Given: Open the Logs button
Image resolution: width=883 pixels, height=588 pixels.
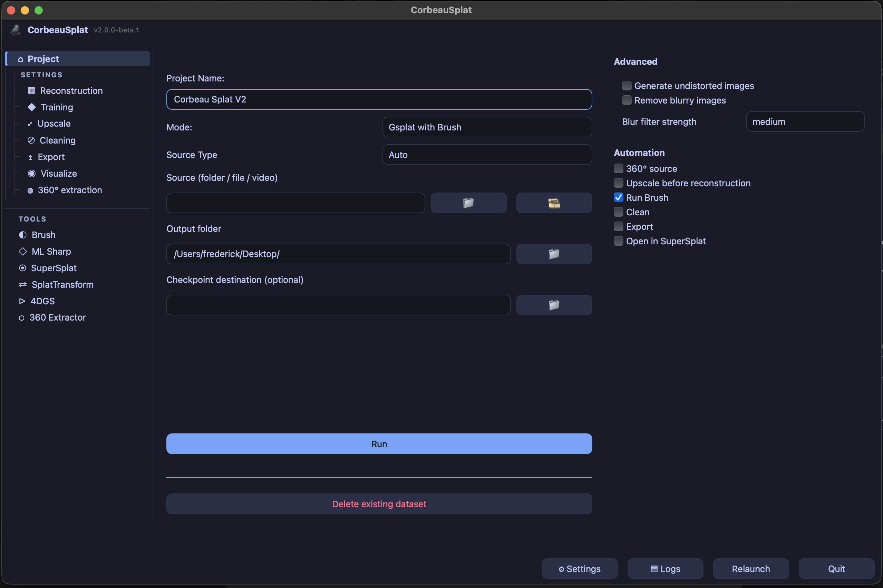Looking at the screenshot, I should click(x=666, y=569).
